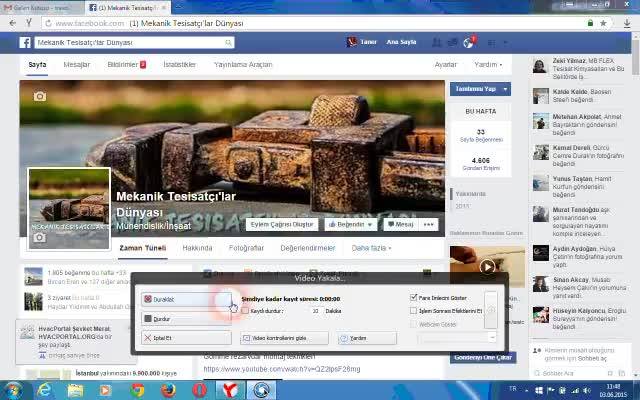Click the Yandex Y icon beside back arrow
640x400 pixels.
(x=29, y=23)
